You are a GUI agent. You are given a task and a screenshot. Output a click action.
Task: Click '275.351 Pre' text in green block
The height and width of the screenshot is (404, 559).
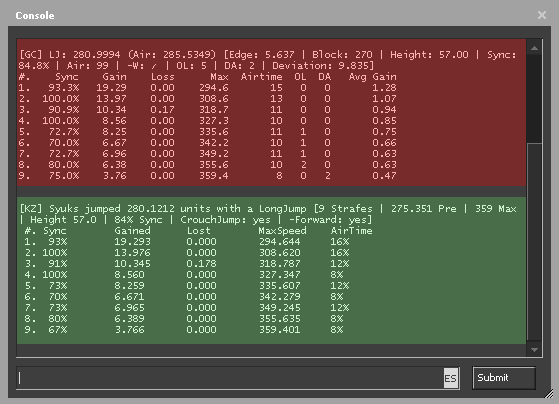tap(424, 209)
